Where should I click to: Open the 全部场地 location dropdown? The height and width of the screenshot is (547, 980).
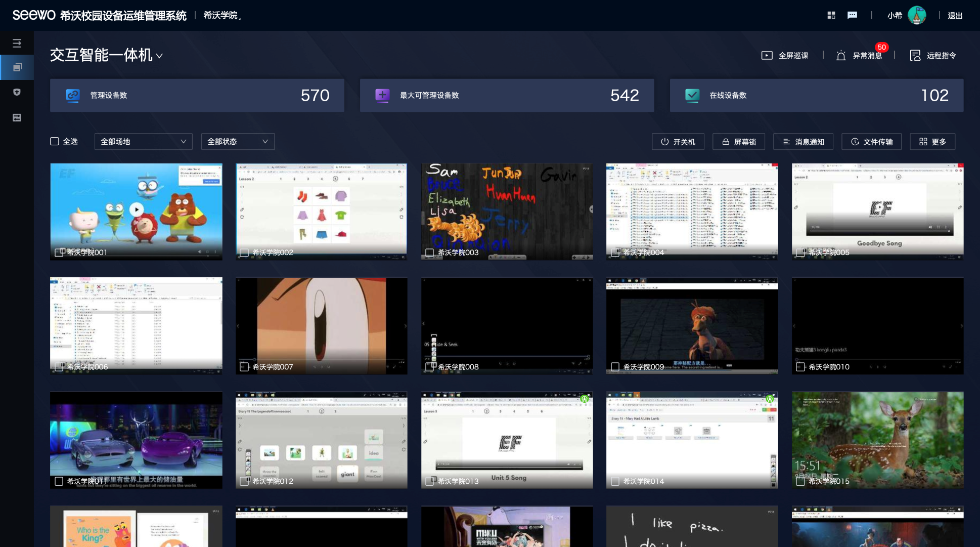coord(144,142)
